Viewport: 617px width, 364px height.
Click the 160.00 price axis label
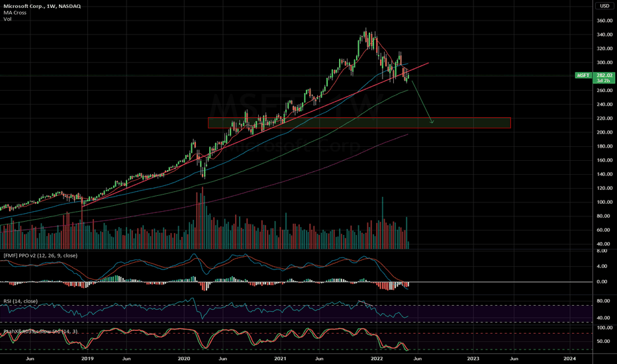point(604,160)
